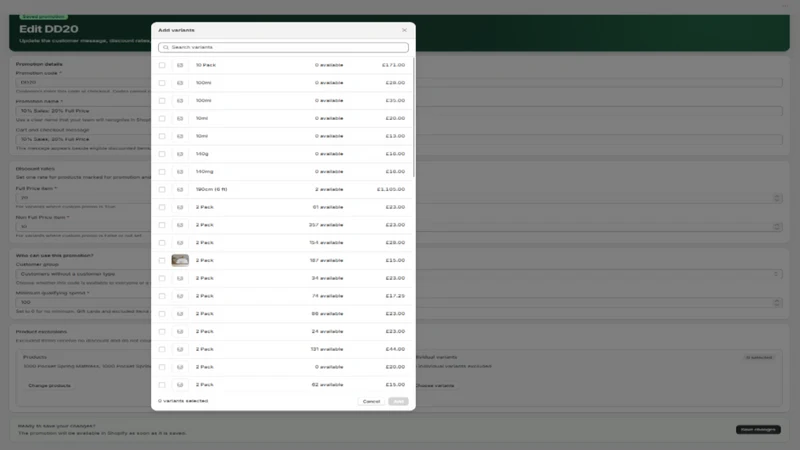Tick checkbox for 2 Pack priced £17.25
The width and height of the screenshot is (800, 450).
pos(162,296)
